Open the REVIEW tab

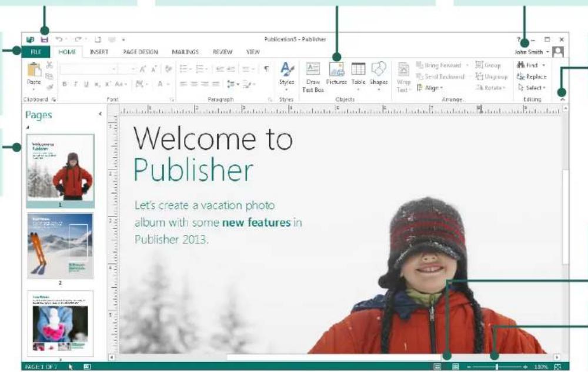(222, 52)
